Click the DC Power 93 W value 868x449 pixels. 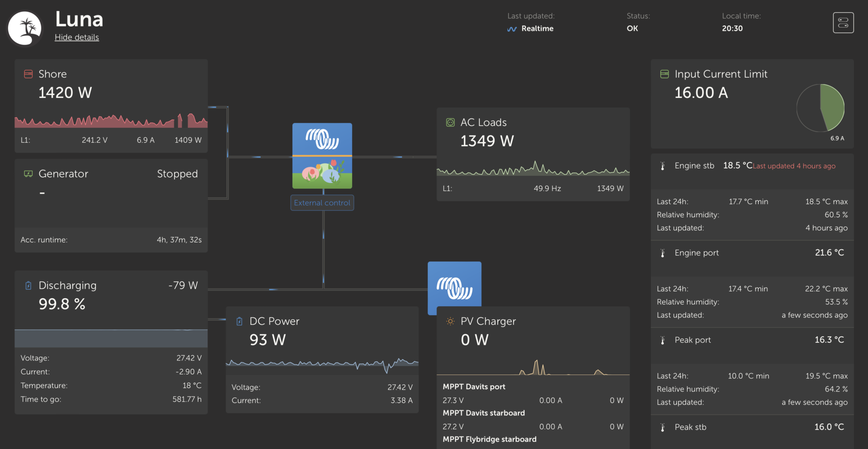(268, 340)
